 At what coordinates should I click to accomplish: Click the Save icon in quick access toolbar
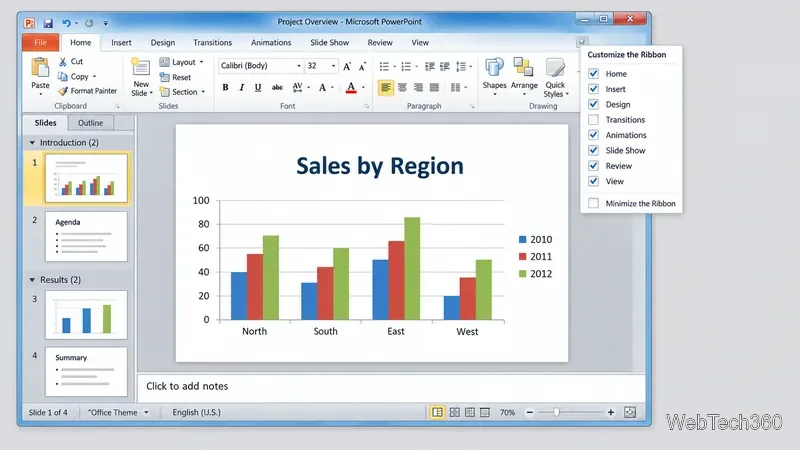(x=48, y=23)
